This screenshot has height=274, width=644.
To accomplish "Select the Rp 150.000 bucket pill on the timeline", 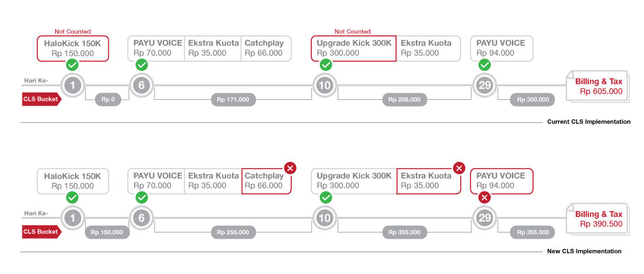I will [106, 233].
